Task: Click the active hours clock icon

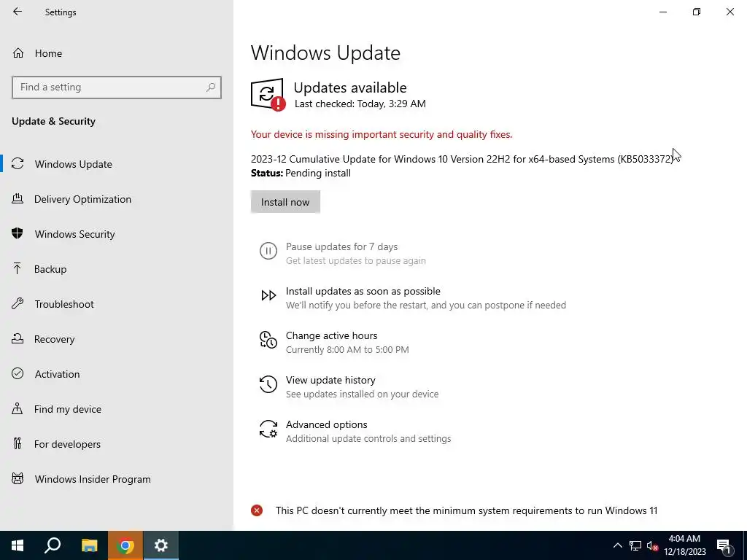Action: click(268, 340)
